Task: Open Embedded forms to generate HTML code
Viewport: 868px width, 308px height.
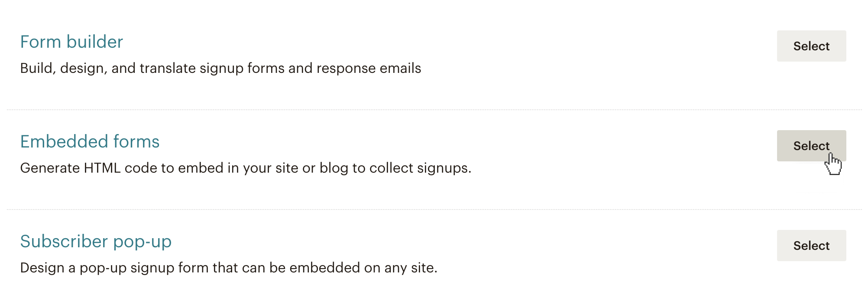Action: pyautogui.click(x=90, y=141)
